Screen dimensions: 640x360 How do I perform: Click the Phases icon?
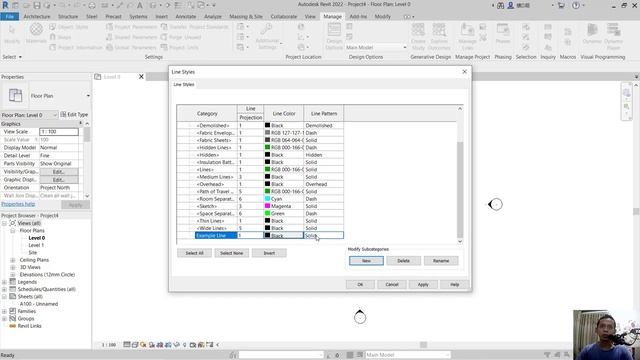pyautogui.click(x=503, y=33)
